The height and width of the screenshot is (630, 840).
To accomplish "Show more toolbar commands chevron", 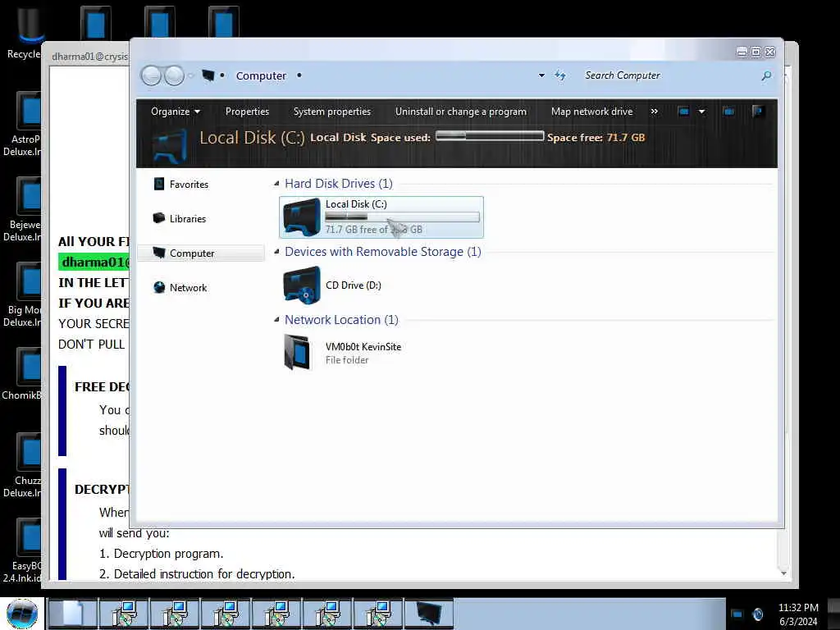I will pyautogui.click(x=654, y=112).
